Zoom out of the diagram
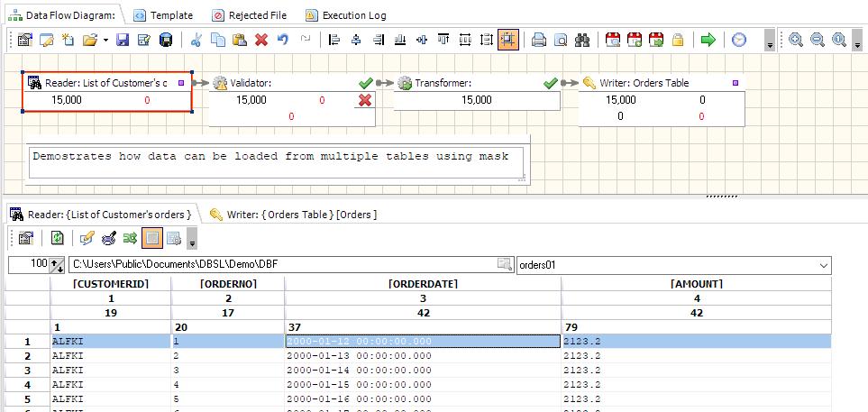This screenshot has width=868, height=412. [x=818, y=40]
